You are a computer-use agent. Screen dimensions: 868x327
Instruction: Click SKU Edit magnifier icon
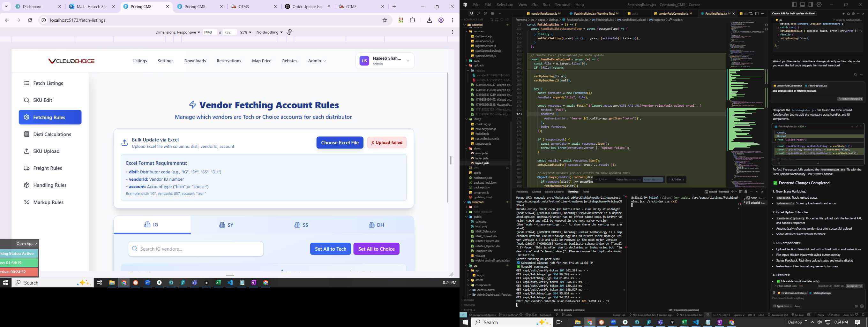(26, 100)
